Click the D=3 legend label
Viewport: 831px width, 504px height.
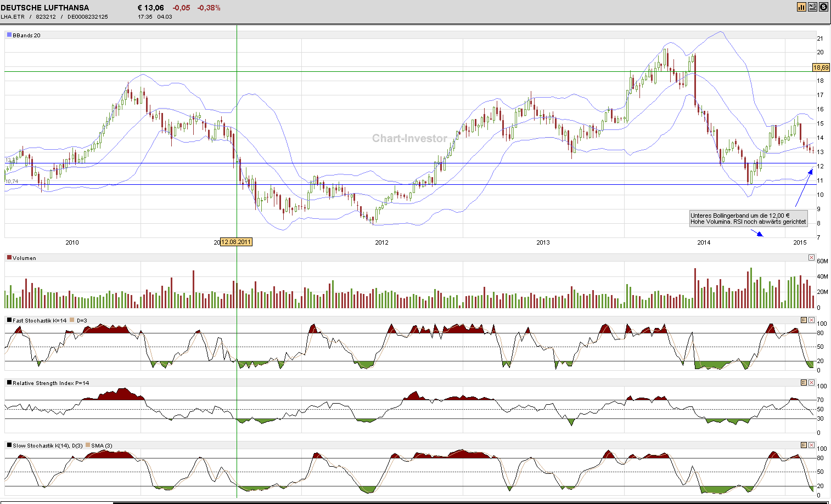click(82, 321)
